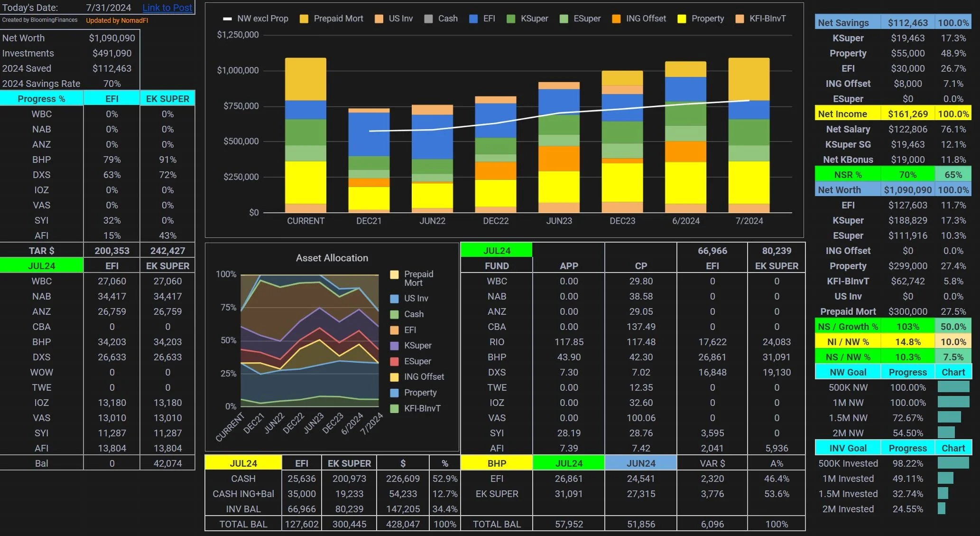Click the Prepaid Mort legend swatch in bar chart
This screenshot has width=980, height=536.
304,19
